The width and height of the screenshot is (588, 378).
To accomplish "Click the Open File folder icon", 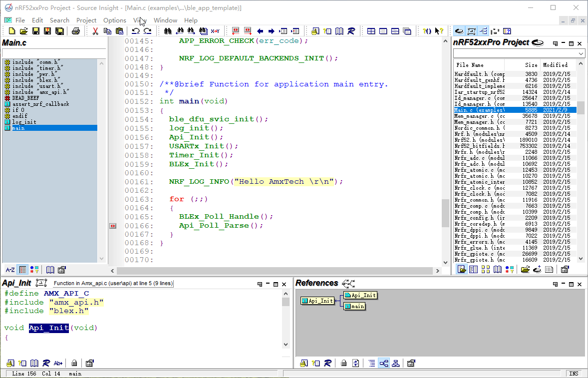I will pyautogui.click(x=23, y=31).
